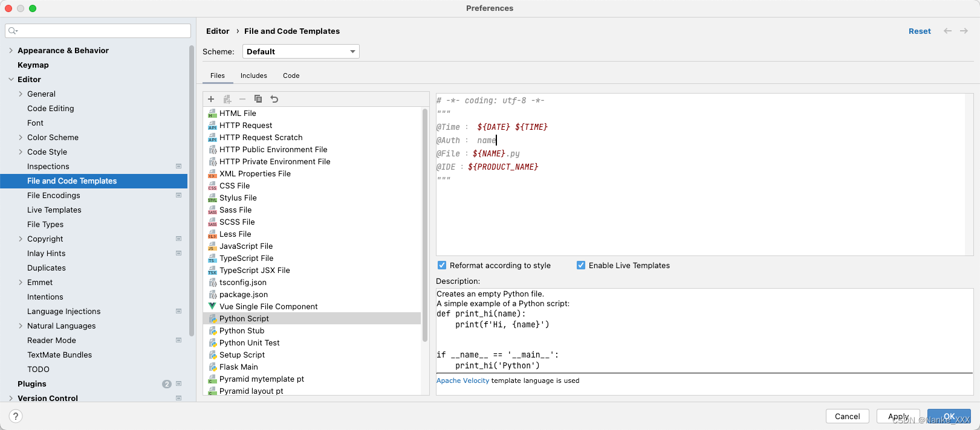
Task: Open the Plugins settings page
Action: [x=32, y=383]
